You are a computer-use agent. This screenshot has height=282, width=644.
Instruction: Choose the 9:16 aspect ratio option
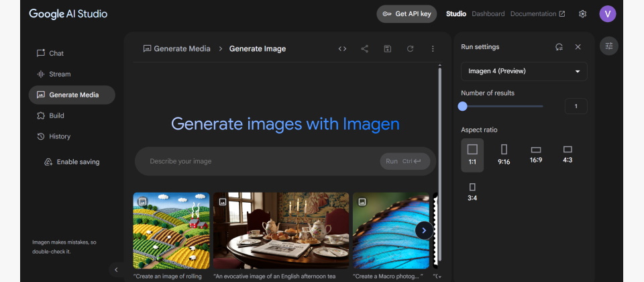pos(504,154)
